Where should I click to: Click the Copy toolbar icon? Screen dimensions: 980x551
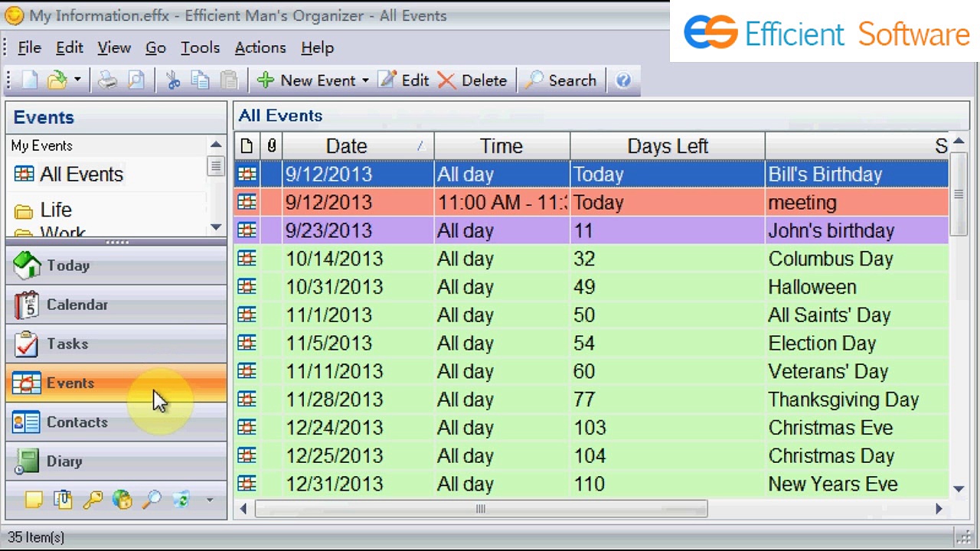[x=201, y=80]
